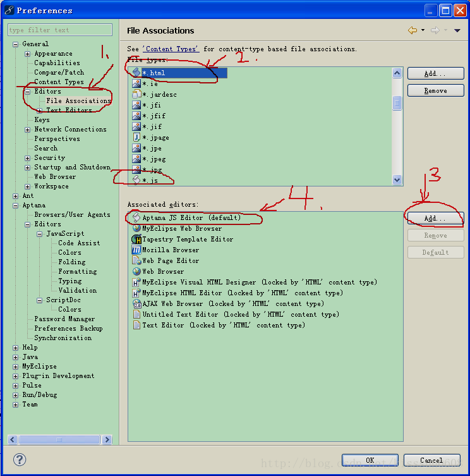Image resolution: width=470 pixels, height=476 pixels.
Task: Select File Associations tree item
Action: [78, 101]
